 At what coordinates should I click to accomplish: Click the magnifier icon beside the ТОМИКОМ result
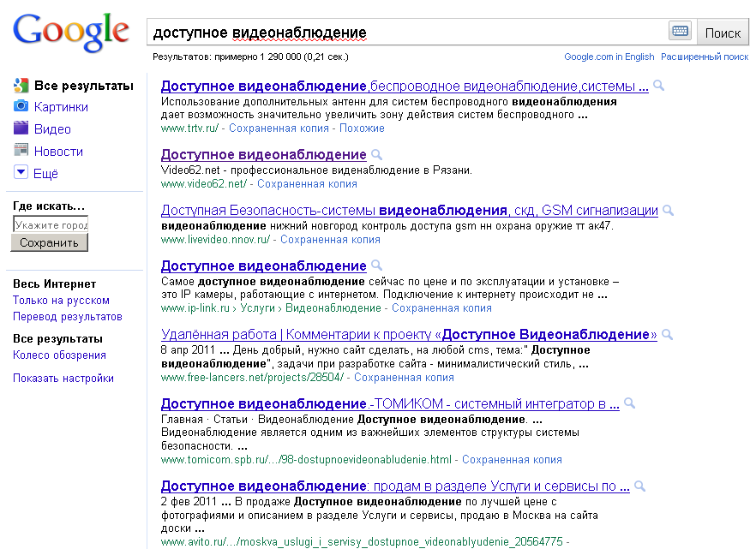point(629,403)
